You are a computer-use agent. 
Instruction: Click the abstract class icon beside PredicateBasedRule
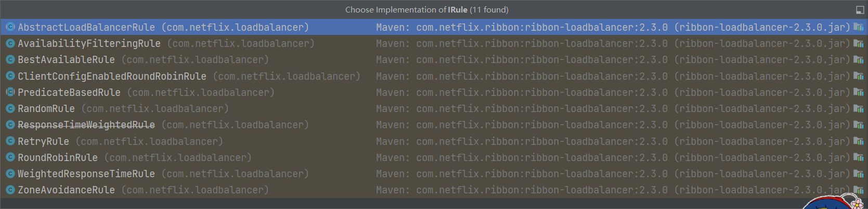click(10, 92)
